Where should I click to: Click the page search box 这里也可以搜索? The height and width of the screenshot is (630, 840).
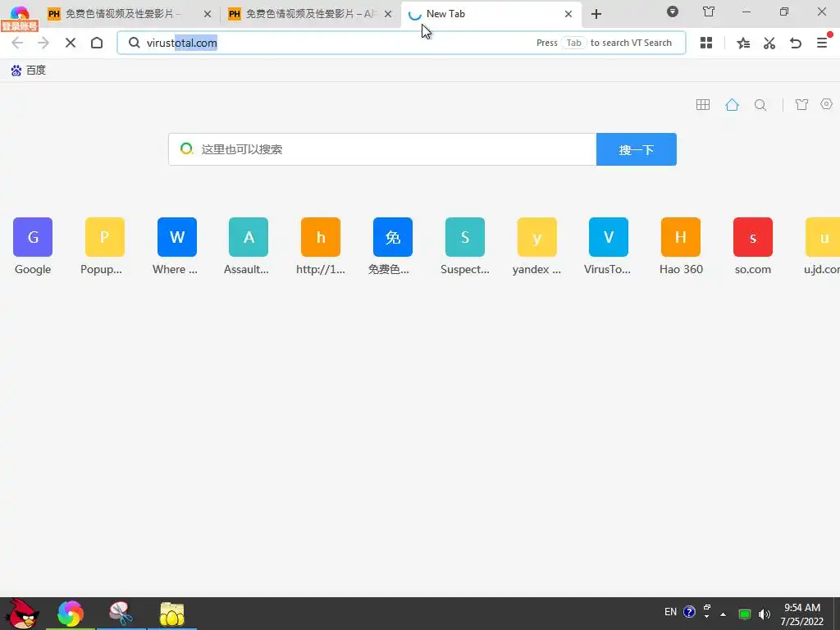click(382, 149)
